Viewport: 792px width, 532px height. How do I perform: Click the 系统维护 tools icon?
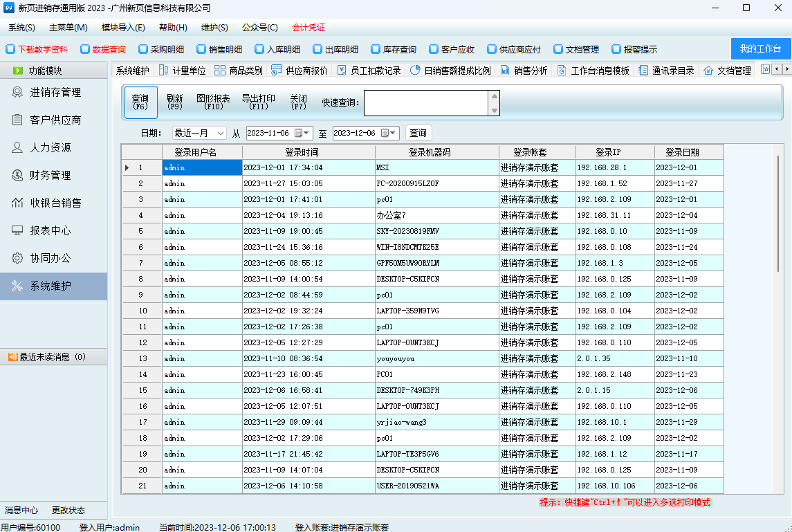pyautogui.click(x=17, y=286)
